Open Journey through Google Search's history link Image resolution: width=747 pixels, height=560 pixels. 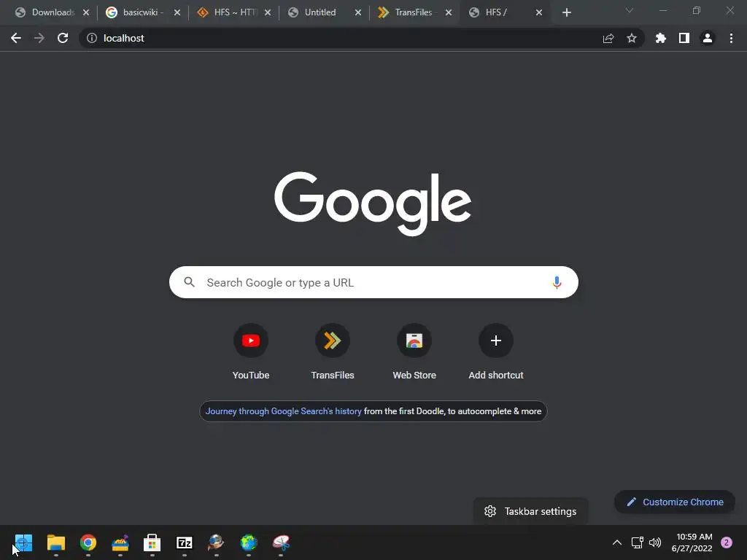(284, 411)
